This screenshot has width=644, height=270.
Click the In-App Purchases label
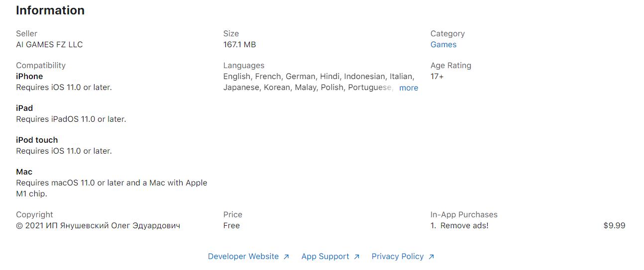[464, 214]
